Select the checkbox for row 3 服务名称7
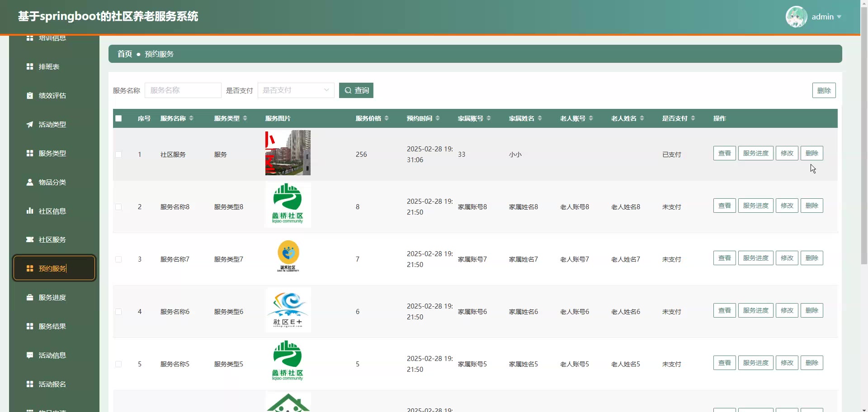Image resolution: width=868 pixels, height=412 pixels. (x=118, y=259)
